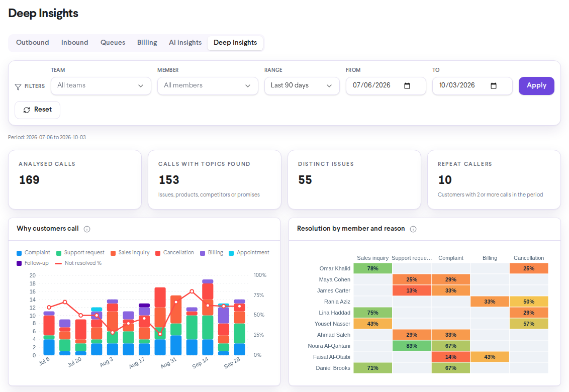The width and height of the screenshot is (569, 392).
Task: Click James Carter Support request 13% cell
Action: pyautogui.click(x=412, y=290)
